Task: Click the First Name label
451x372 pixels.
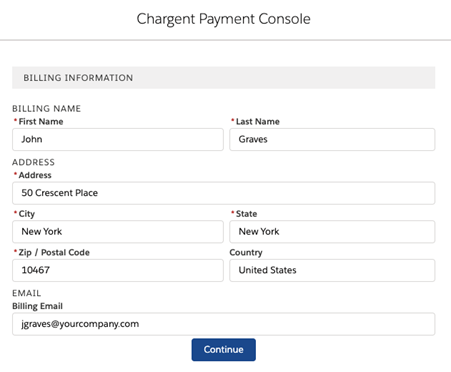Action: point(41,122)
